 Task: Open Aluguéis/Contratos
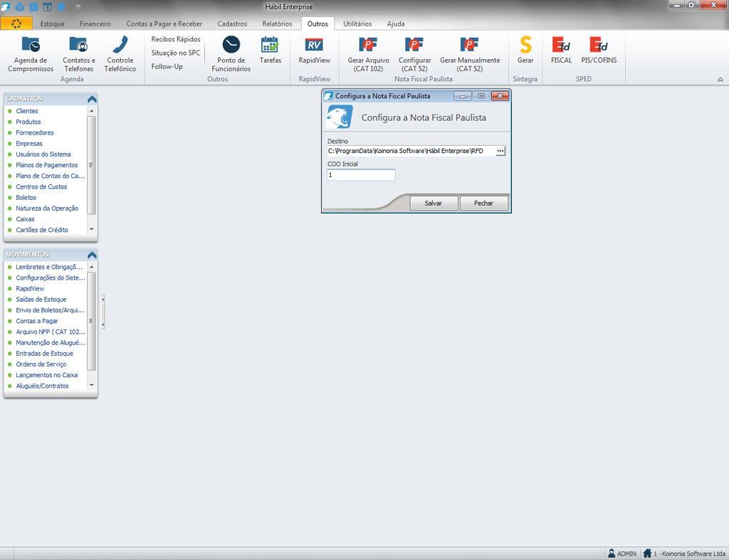click(x=42, y=386)
